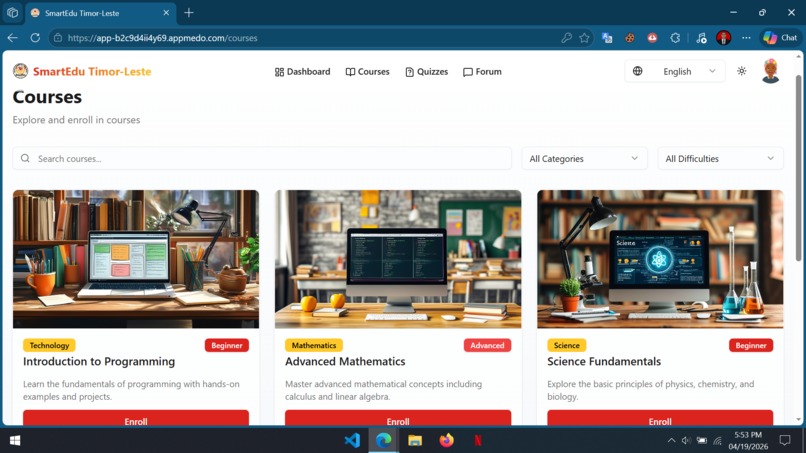806x453 pixels.
Task: Open the Advanced Mathematics title
Action: (345, 361)
